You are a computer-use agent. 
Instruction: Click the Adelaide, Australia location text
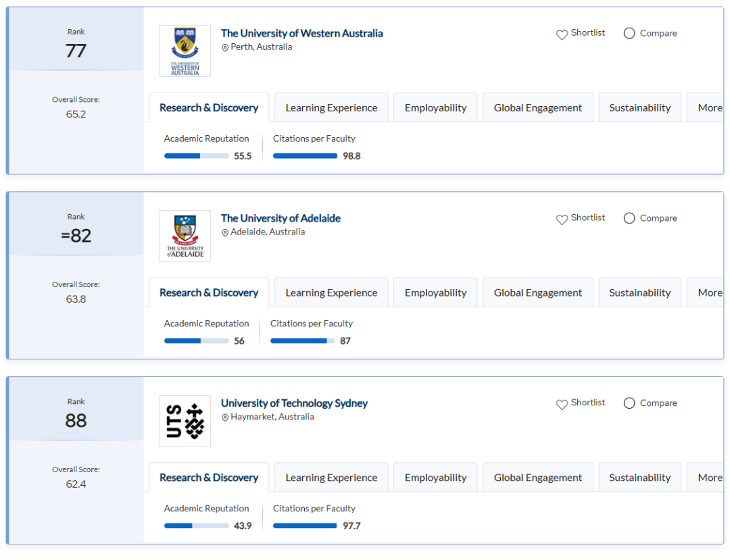coord(268,232)
